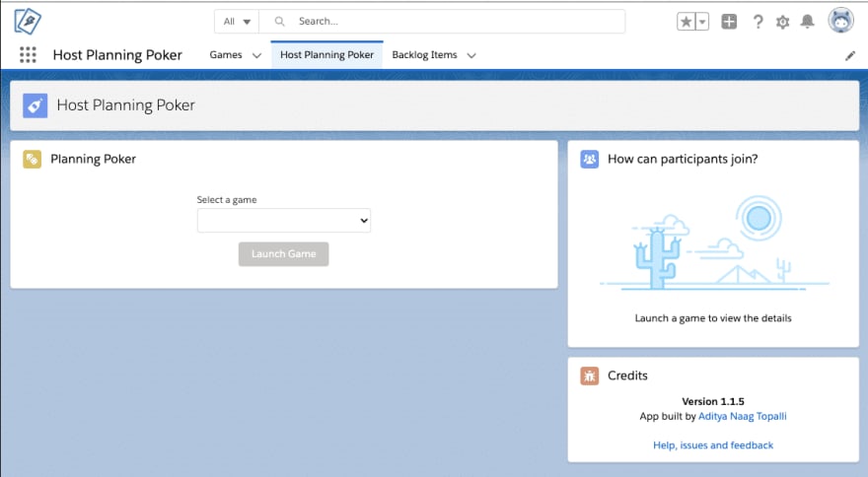Open the App Launcher grid icon
868x477 pixels.
click(x=28, y=55)
